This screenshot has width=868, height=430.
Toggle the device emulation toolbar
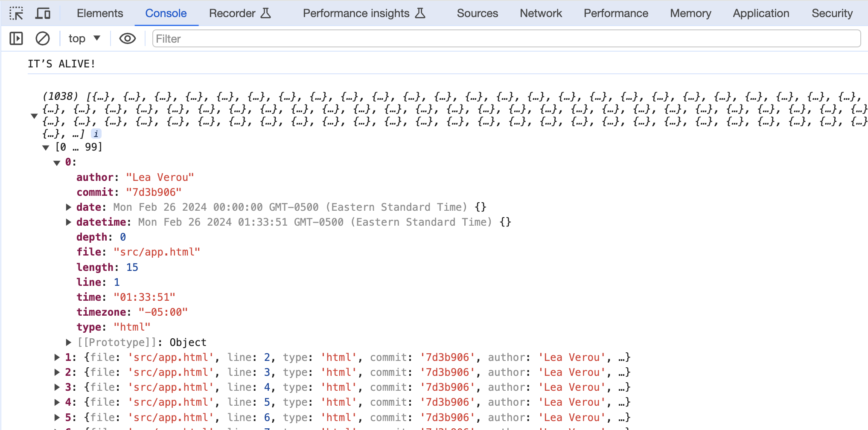pyautogui.click(x=42, y=13)
